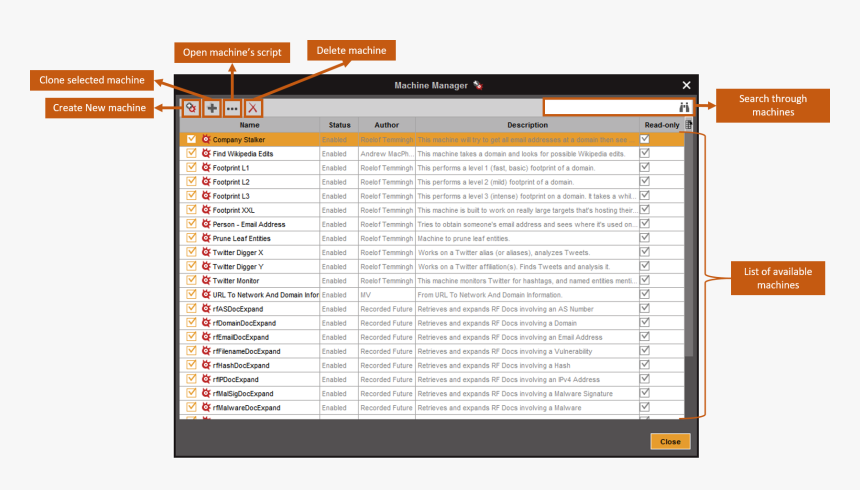Viewport: 860px width, 490px height.
Task: Click the Twitter Monitor machine icon
Action: pyautogui.click(x=206, y=280)
